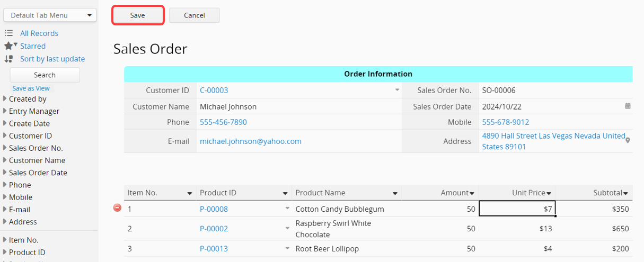Click the Subtotal column header arrow
This screenshot has width=644, height=262.
coord(626,194)
